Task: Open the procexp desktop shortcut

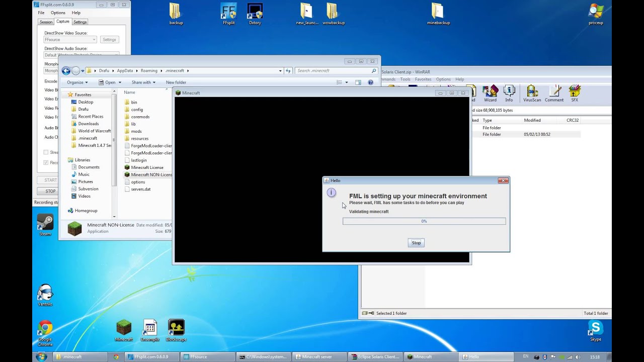Action: (x=596, y=14)
